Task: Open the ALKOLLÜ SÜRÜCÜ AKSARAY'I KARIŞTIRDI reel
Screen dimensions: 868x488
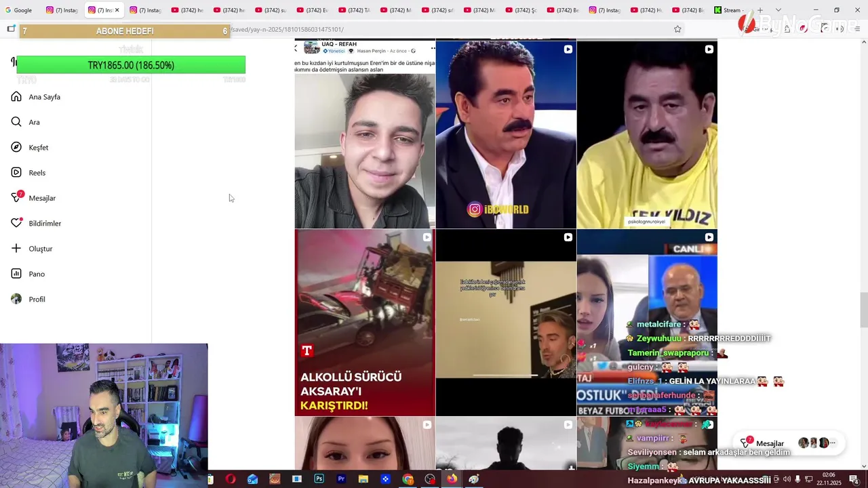Action: point(365,323)
